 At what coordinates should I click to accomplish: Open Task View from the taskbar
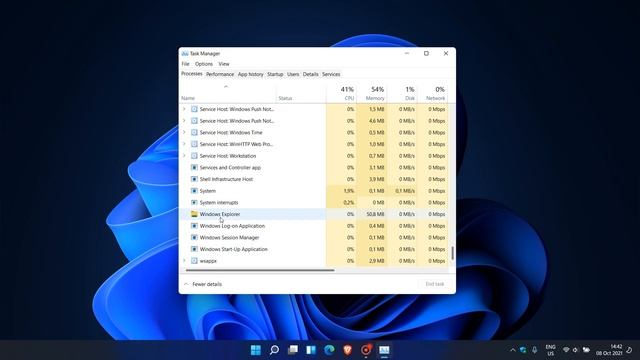293,350
